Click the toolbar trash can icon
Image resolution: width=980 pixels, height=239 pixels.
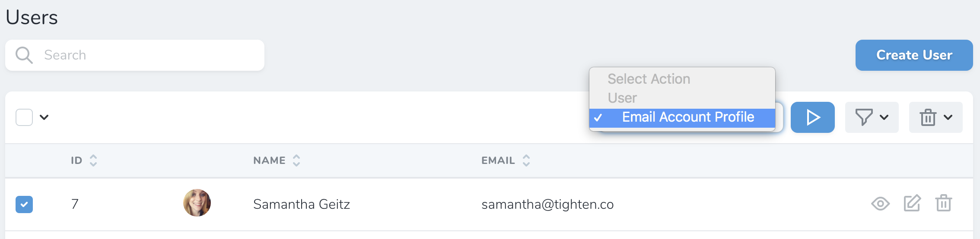point(928,117)
